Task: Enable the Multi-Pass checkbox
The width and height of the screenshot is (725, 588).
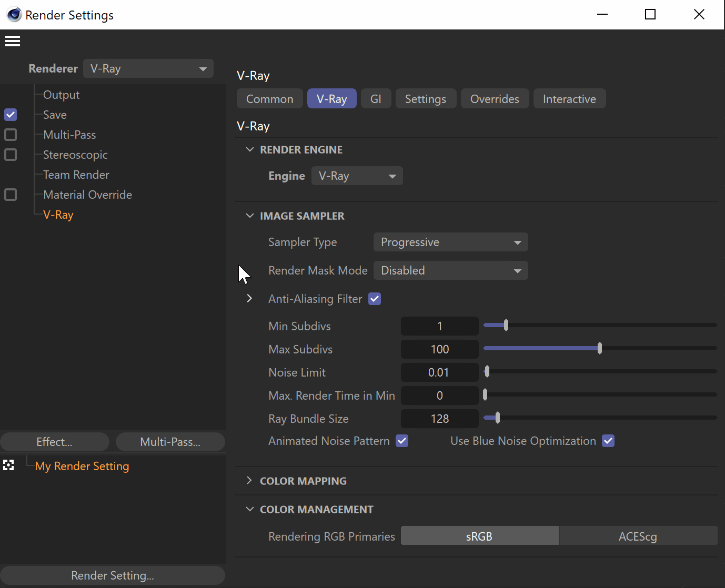Action: (11, 135)
